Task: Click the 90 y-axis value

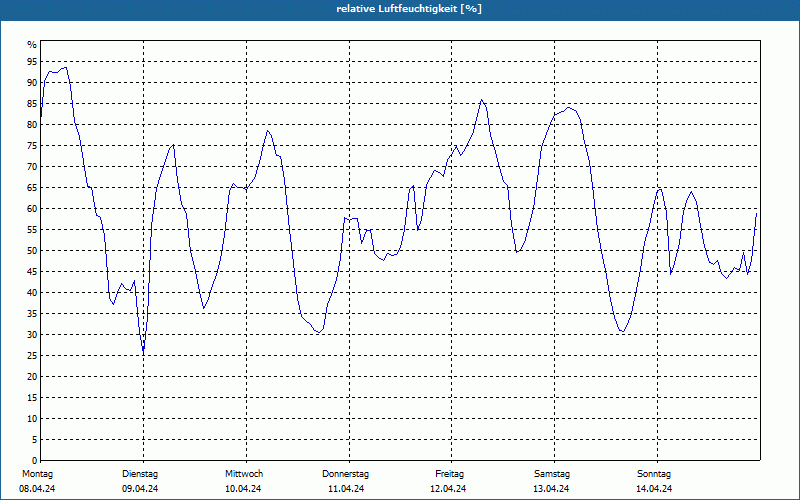Action: 32,83
